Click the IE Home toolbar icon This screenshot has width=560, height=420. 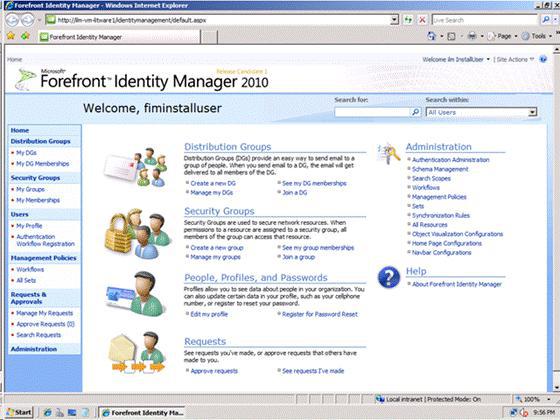click(432, 36)
